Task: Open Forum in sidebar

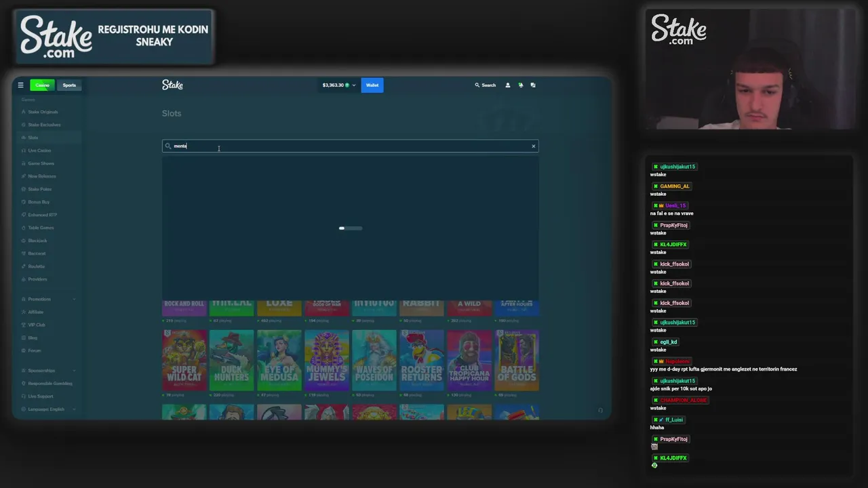Action: (34, 350)
